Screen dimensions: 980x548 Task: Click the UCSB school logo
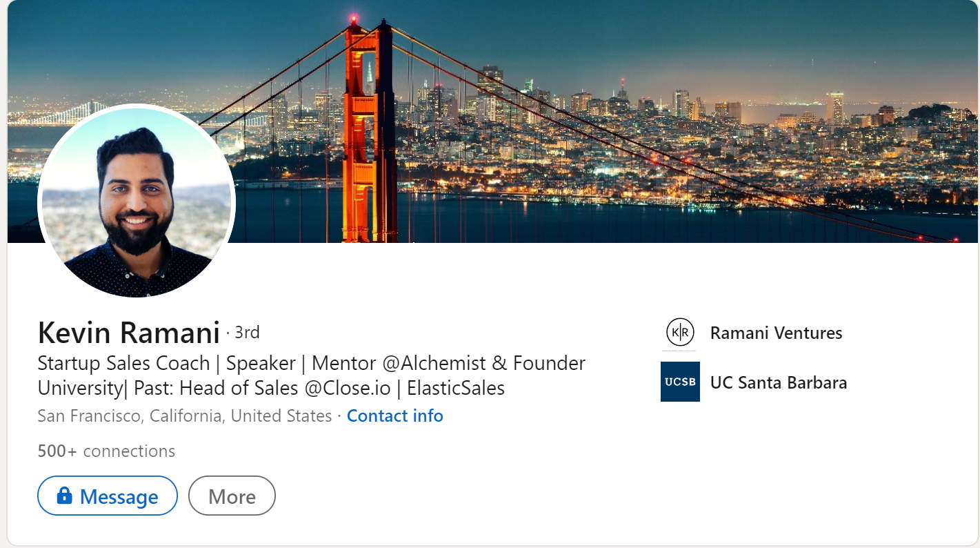(680, 382)
